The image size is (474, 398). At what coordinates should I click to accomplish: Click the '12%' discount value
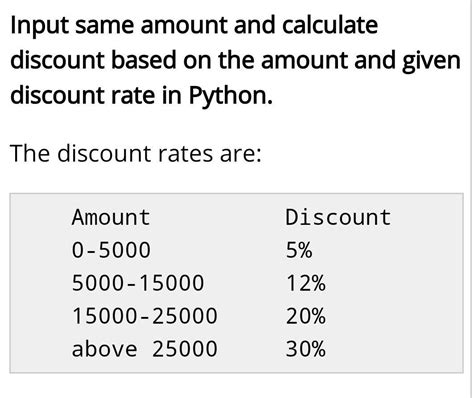point(306,283)
